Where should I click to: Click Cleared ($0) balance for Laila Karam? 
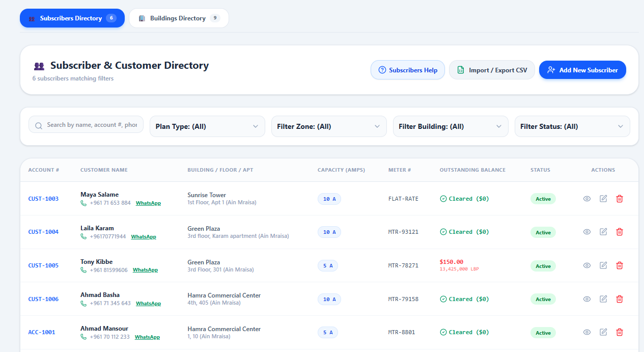464,232
